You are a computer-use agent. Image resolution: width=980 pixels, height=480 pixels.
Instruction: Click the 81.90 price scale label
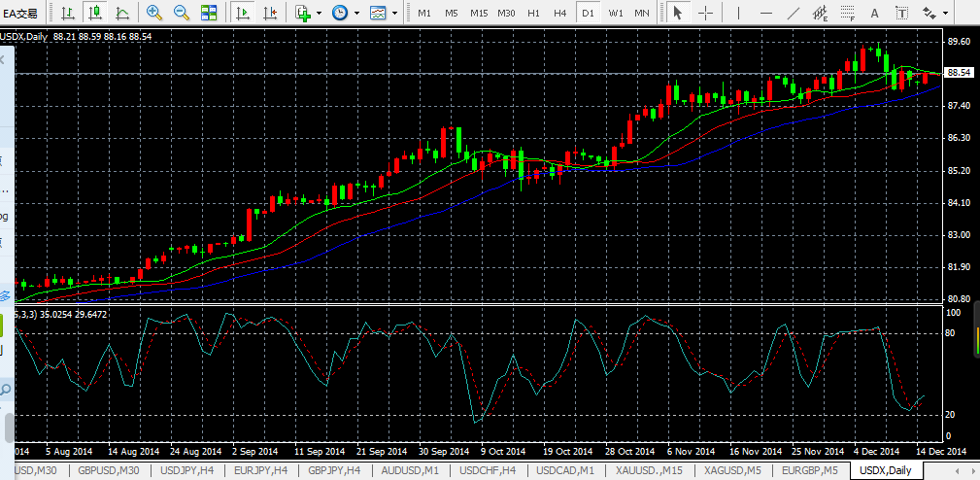point(959,267)
